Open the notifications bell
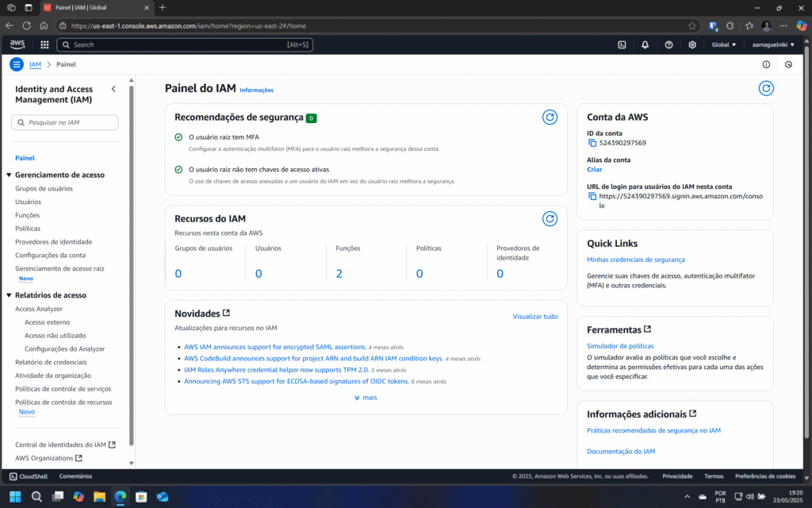The width and height of the screenshot is (812, 508). pos(645,45)
